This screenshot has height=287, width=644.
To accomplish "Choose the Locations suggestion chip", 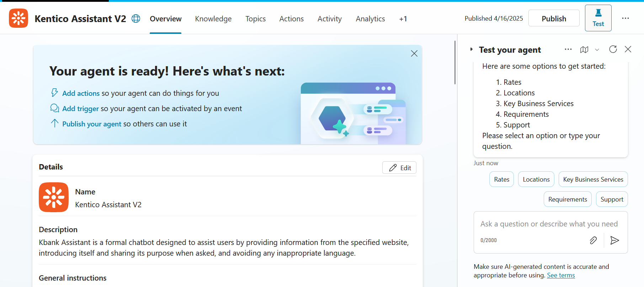I will (x=536, y=179).
